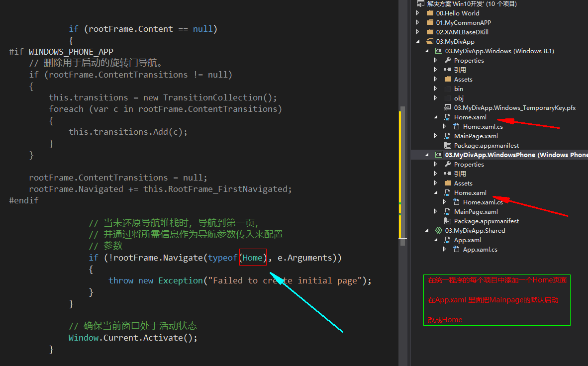The width and height of the screenshot is (588, 366).
Task: Click 'if (rootFrame.Content == null)' code line
Action: click(143, 29)
